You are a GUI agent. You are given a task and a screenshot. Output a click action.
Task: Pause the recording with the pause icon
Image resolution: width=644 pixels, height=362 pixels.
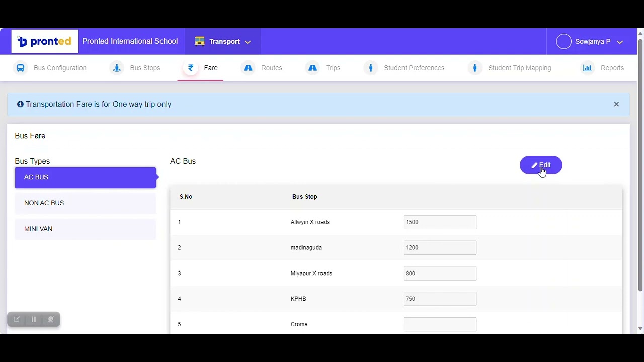pyautogui.click(x=34, y=319)
